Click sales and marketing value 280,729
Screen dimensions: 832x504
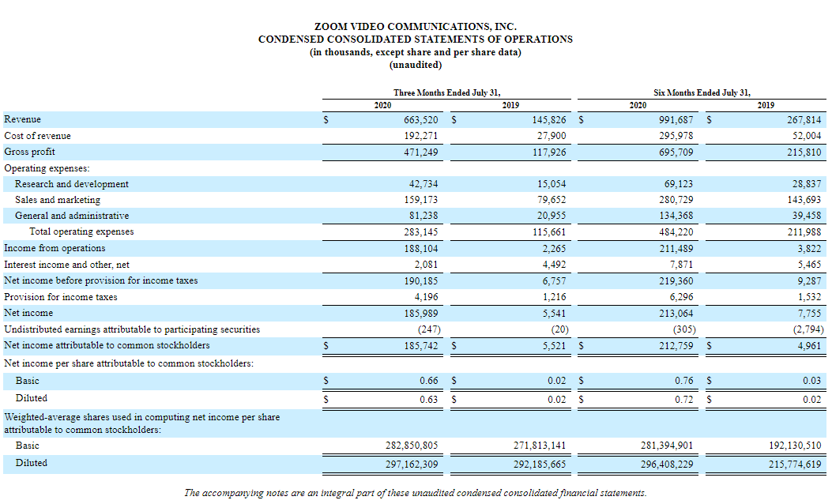pos(676,200)
